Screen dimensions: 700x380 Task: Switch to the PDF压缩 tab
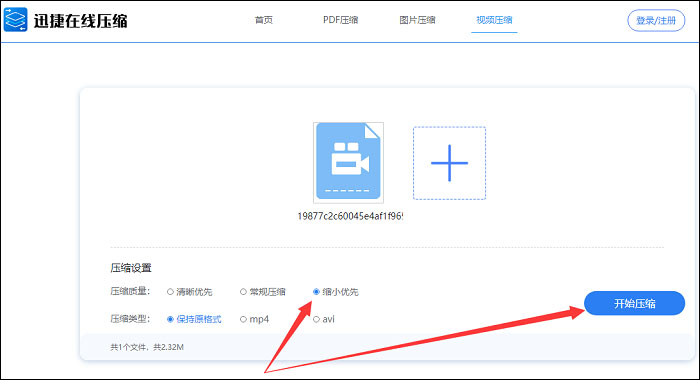coord(340,20)
